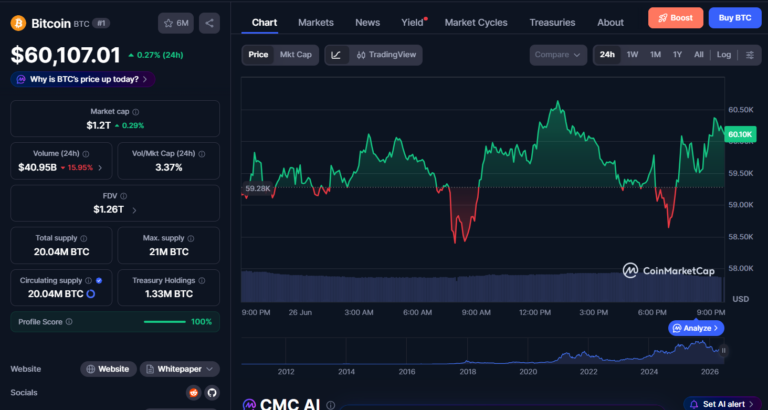Click the $60,107.01 price text
This screenshot has width=768, height=410.
click(x=66, y=55)
